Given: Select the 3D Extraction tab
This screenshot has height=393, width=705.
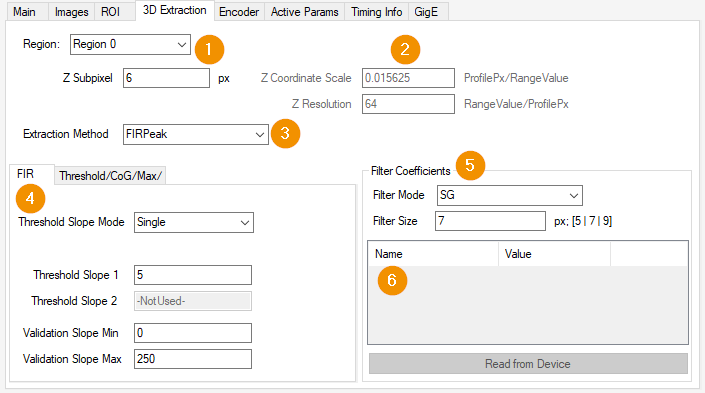Looking at the screenshot, I should [x=174, y=10].
